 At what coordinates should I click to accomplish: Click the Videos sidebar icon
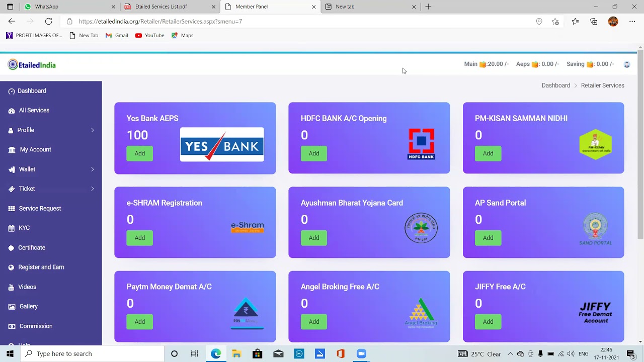point(12,287)
